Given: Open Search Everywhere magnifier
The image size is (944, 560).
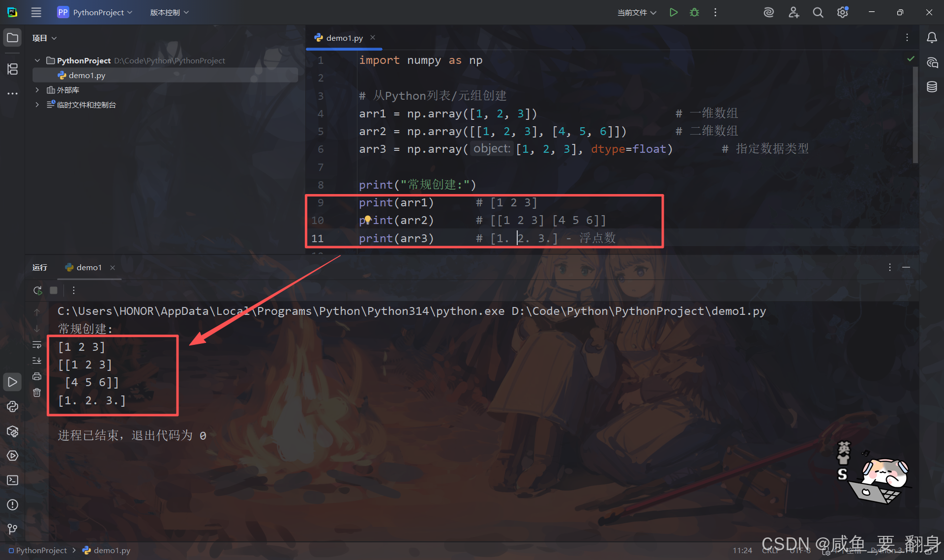Looking at the screenshot, I should tap(818, 12).
